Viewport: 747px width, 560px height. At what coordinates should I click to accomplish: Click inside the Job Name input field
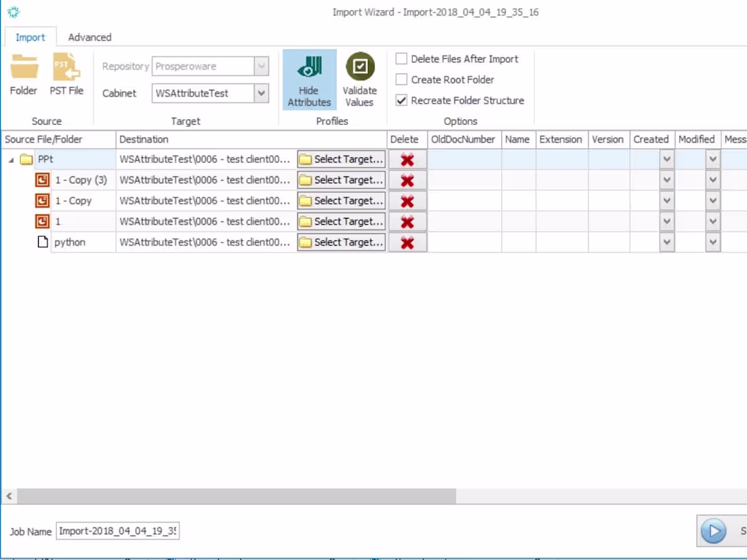tap(117, 531)
